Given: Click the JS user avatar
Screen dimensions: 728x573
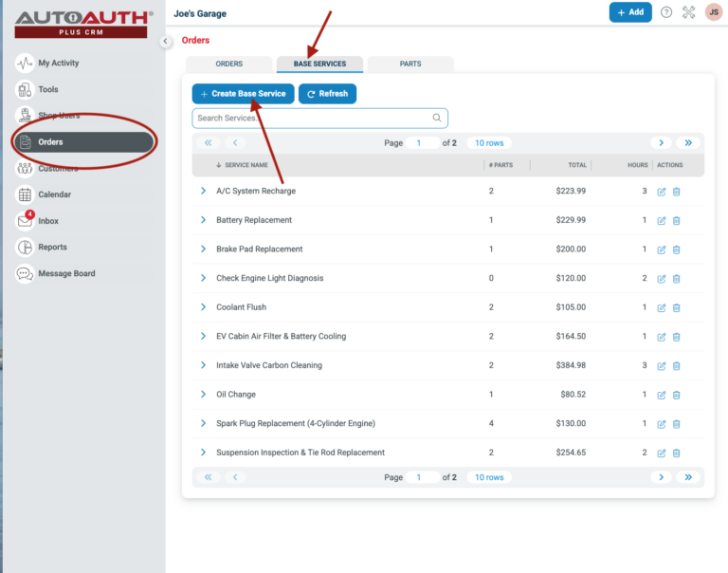Looking at the screenshot, I should click(714, 12).
